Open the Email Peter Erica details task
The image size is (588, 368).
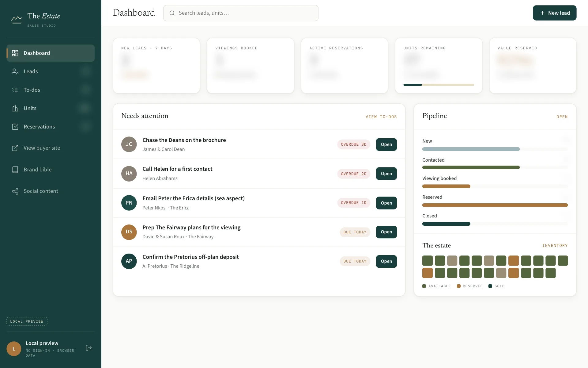pyautogui.click(x=386, y=203)
